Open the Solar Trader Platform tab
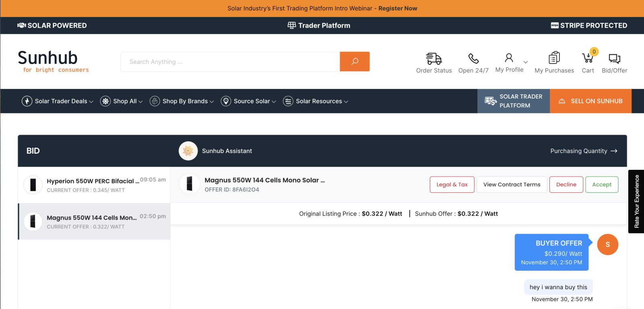 tap(514, 101)
